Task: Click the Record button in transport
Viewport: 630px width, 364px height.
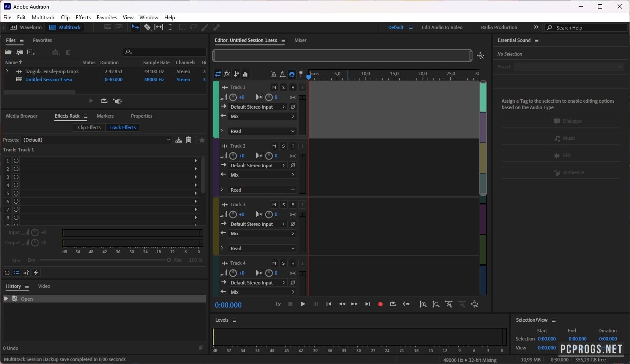Action: pyautogui.click(x=380, y=304)
